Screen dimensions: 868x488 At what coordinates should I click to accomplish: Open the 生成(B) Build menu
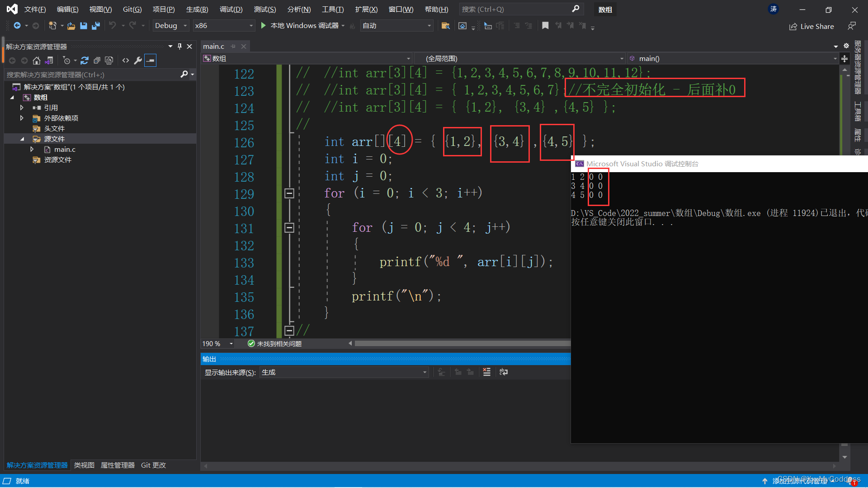click(197, 9)
